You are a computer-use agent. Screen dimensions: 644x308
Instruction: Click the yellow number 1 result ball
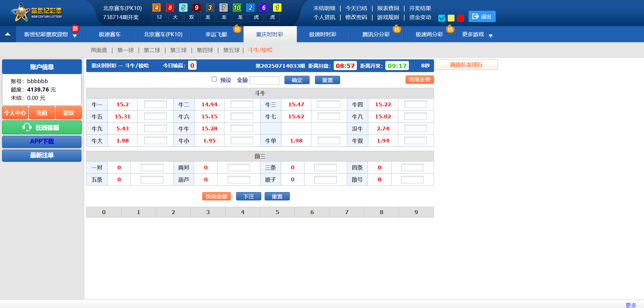[277, 8]
